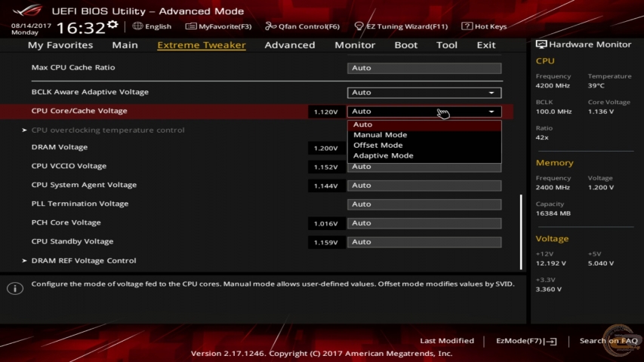Screen dimensions: 644x362
Task: Click the 1.016V PCH voltage value
Action: 325,224
